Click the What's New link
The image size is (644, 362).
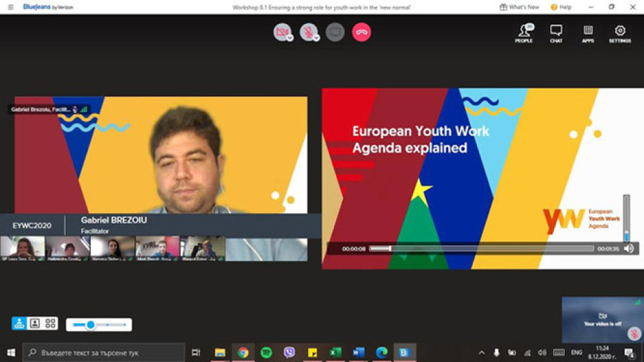pyautogui.click(x=519, y=7)
